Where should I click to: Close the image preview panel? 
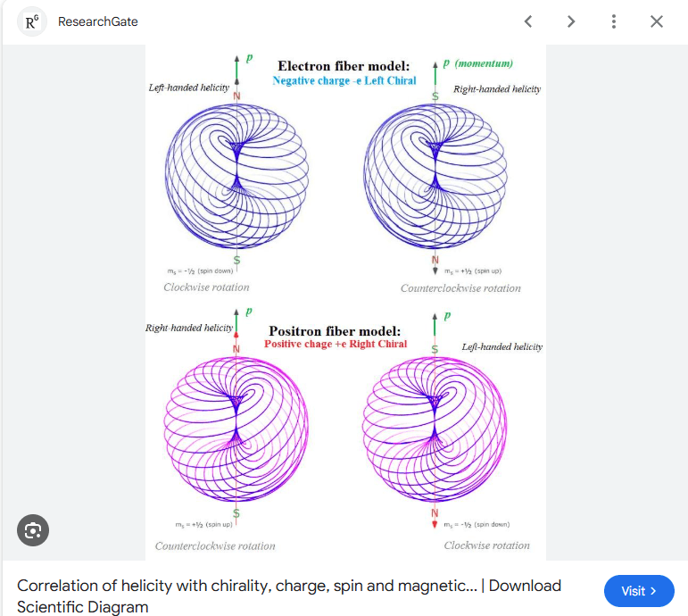click(x=657, y=21)
